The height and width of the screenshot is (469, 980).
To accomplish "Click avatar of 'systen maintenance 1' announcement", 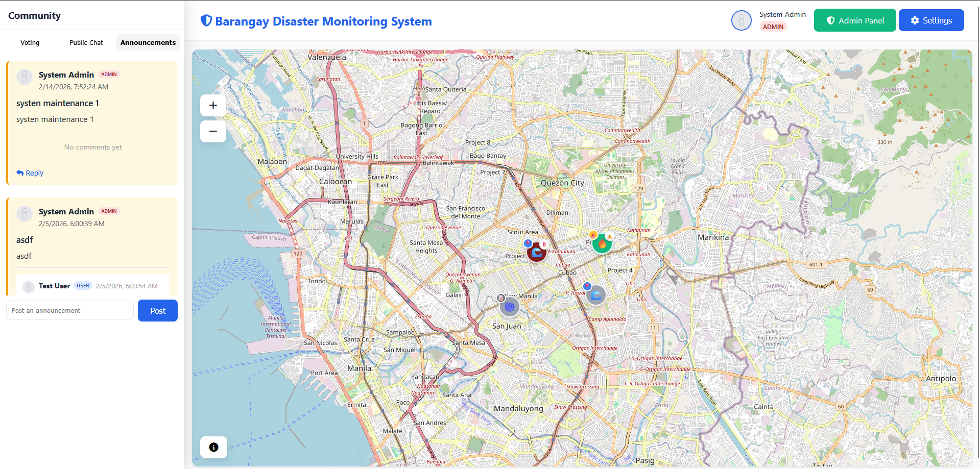I will tap(25, 77).
